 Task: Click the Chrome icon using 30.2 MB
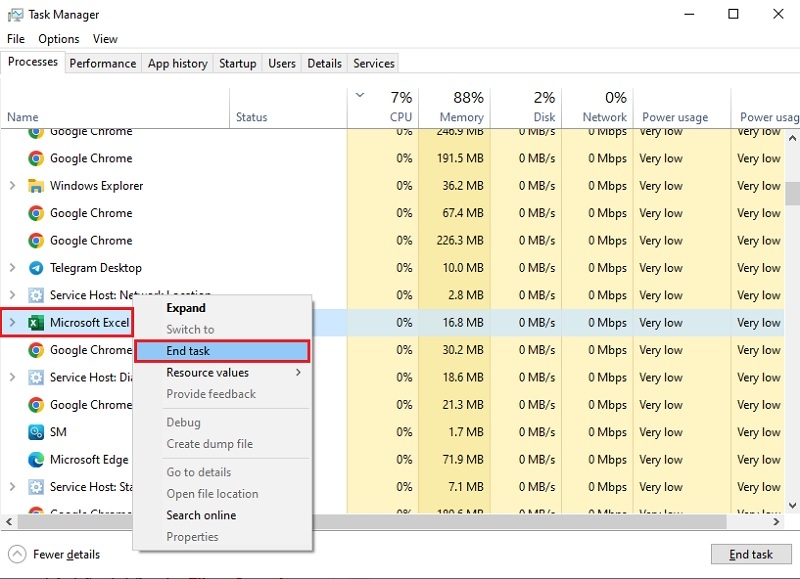click(x=36, y=350)
